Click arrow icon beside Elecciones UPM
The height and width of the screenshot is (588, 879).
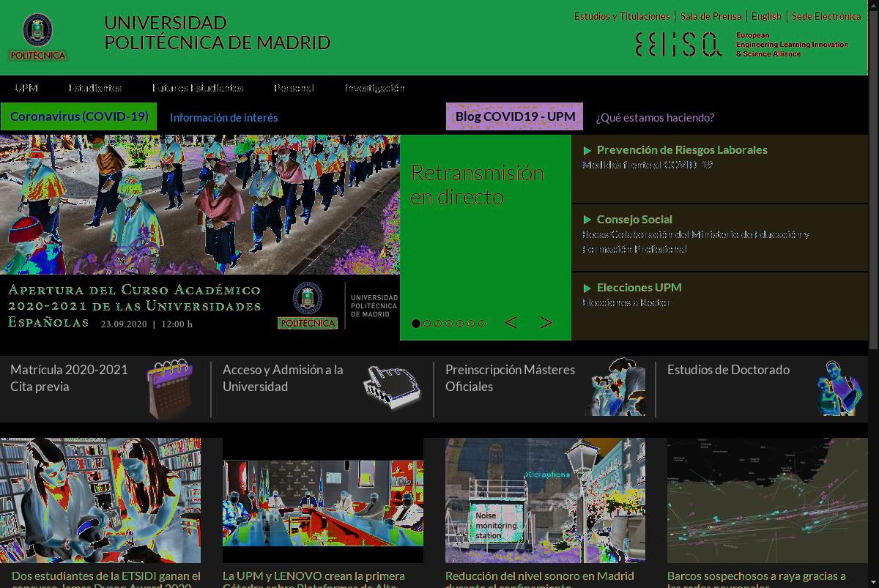[587, 288]
